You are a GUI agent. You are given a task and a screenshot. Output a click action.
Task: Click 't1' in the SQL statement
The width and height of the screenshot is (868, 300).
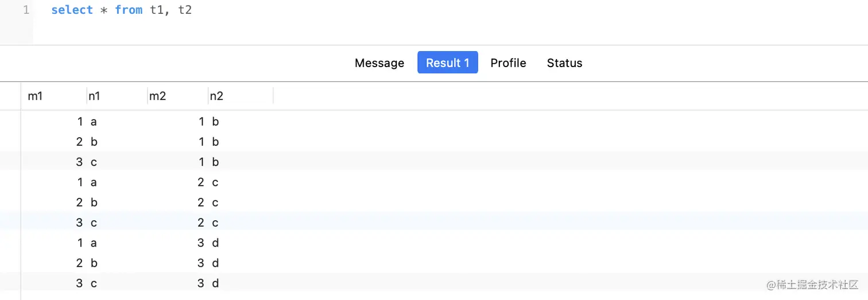pyautogui.click(x=157, y=10)
